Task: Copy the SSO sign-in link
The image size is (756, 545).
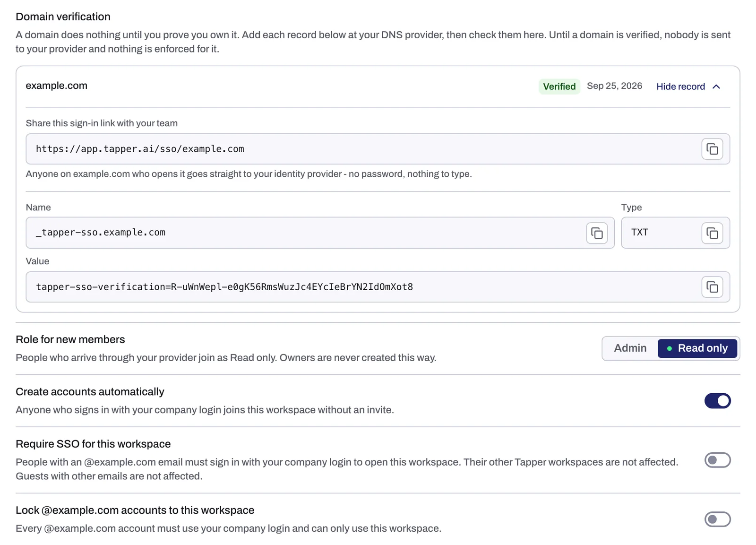Action: tap(712, 149)
